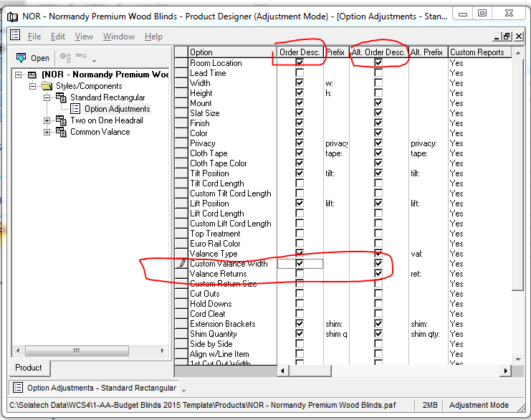The image size is (531, 420).
Task: Click the grid scroll down arrow
Action: click(x=518, y=359)
